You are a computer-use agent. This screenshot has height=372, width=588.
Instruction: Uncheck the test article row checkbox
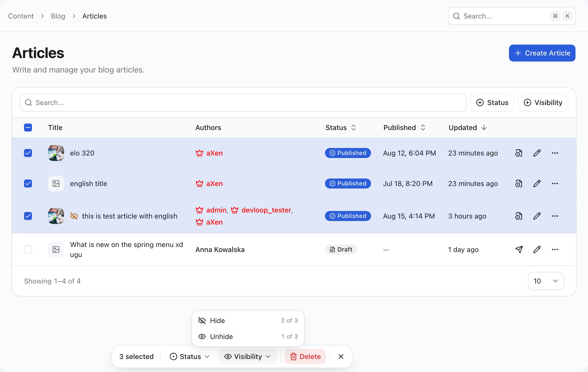28,216
